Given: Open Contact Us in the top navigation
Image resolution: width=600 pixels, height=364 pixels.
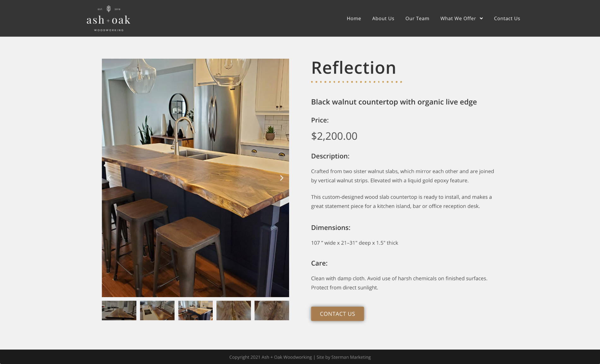Looking at the screenshot, I should 507,18.
